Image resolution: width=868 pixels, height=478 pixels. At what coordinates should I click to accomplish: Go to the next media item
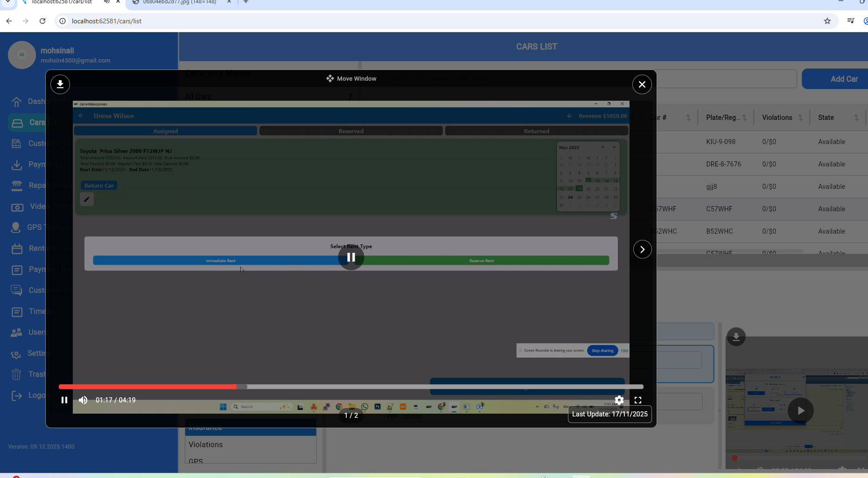[642, 249]
